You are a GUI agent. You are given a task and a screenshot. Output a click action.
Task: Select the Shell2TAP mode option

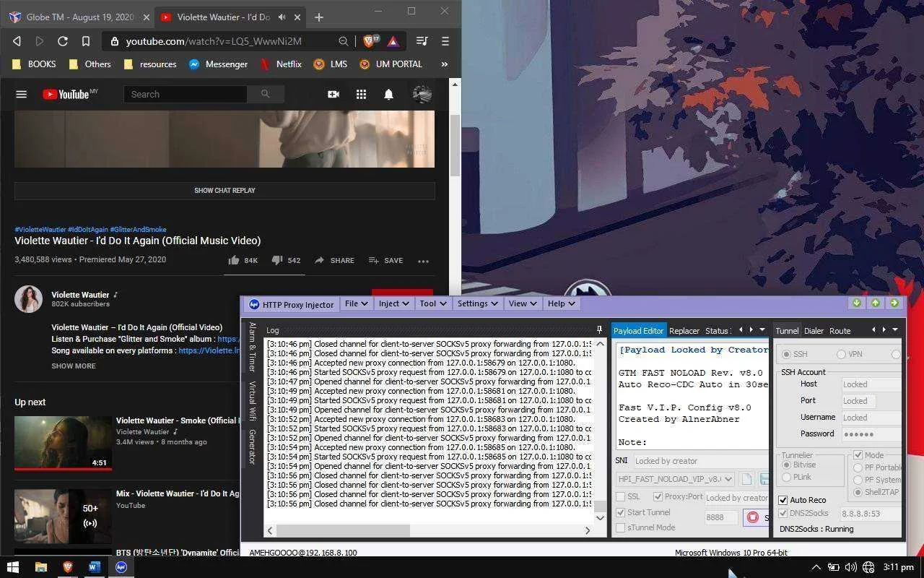tap(858, 492)
